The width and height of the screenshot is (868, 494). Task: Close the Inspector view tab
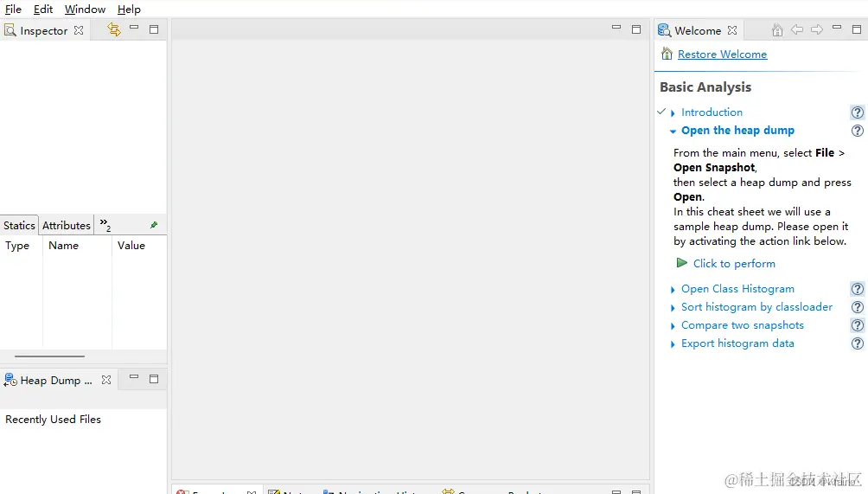[79, 30]
